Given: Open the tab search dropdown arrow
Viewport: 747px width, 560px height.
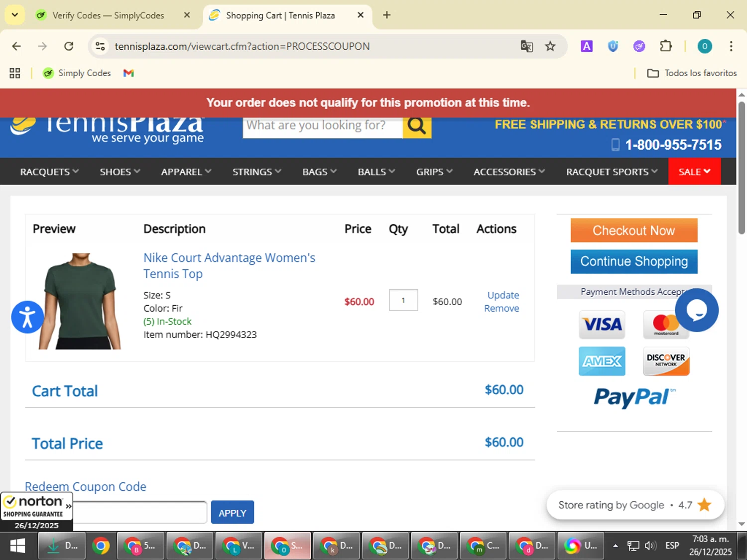Looking at the screenshot, I should pyautogui.click(x=15, y=15).
